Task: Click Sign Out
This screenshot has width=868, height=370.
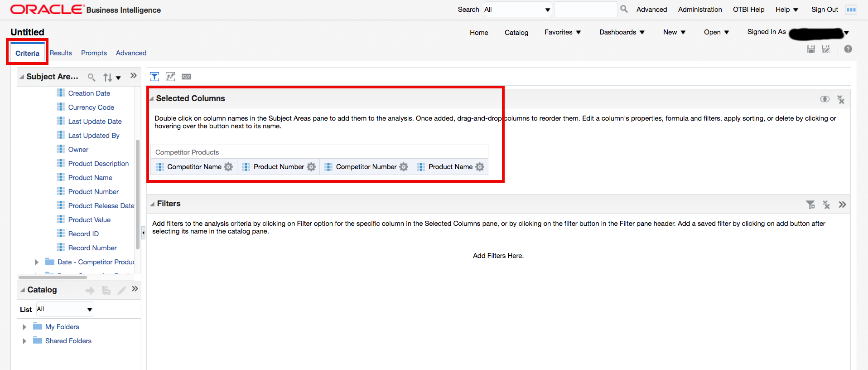Action: [825, 10]
